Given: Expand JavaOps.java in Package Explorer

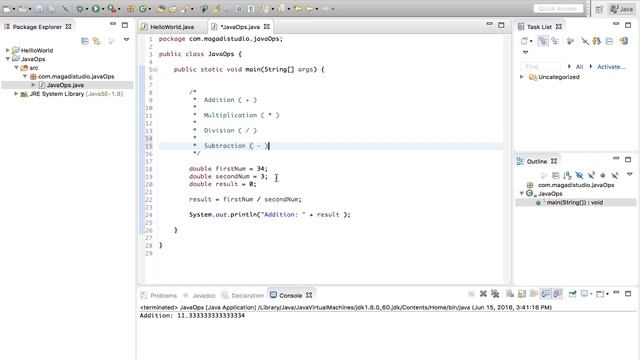Looking at the screenshot, I should coord(33,85).
